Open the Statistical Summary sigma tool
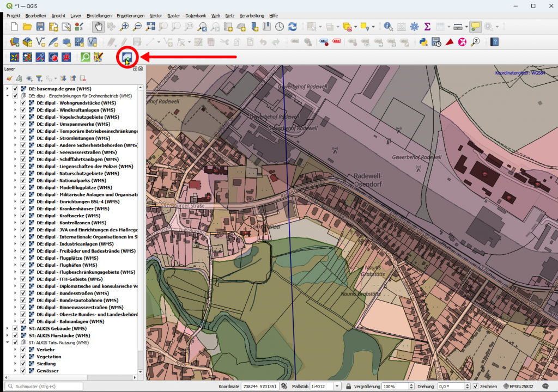This screenshot has width=558, height=392. coord(427,27)
